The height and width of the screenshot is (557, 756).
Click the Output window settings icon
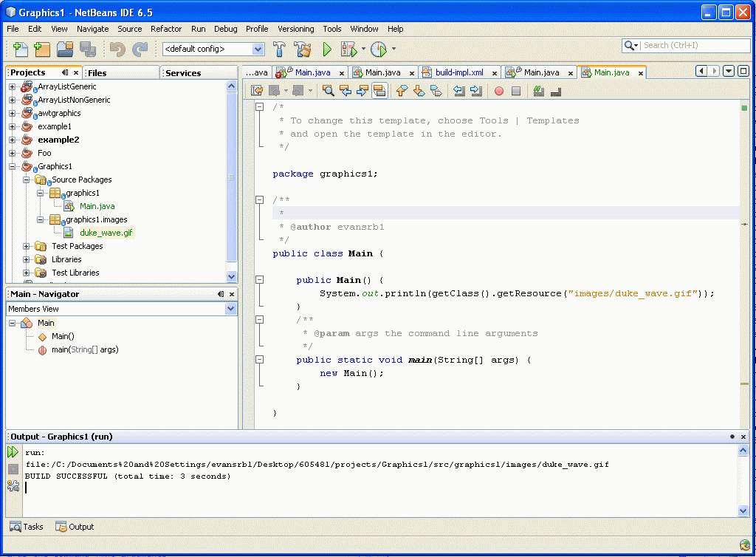coord(13,486)
